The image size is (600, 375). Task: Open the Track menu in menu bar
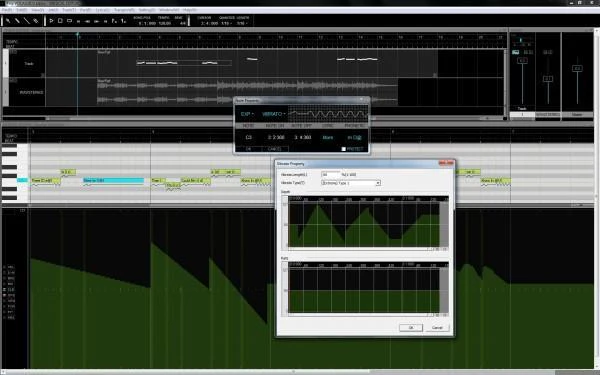pyautogui.click(x=69, y=10)
